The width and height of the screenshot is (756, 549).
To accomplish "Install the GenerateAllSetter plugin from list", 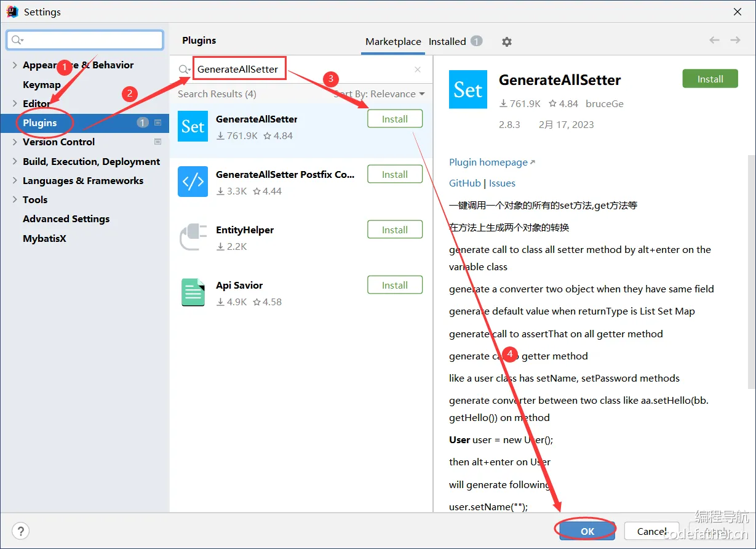I will (395, 119).
